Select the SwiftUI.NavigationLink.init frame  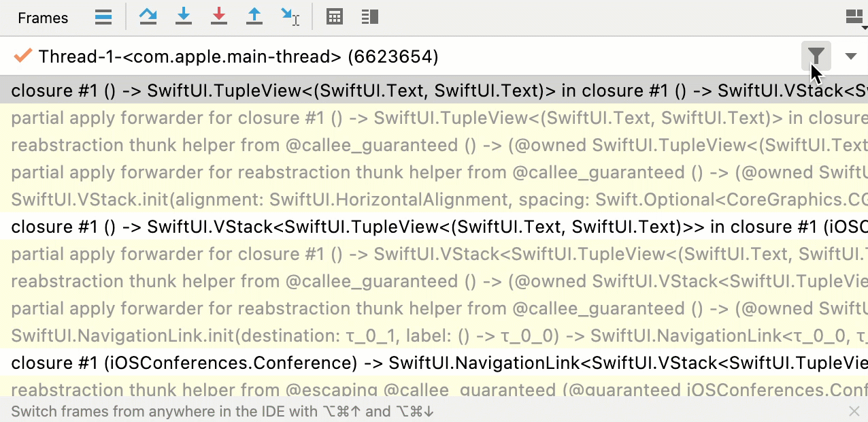tap(434, 336)
